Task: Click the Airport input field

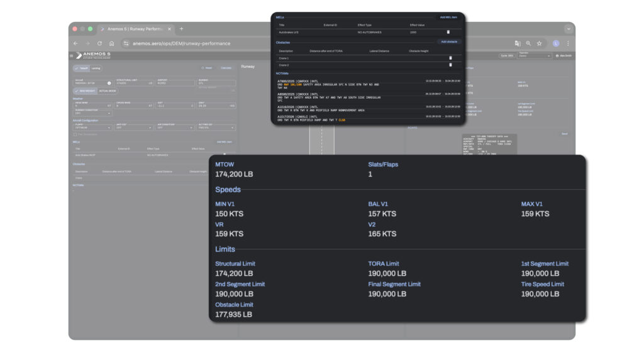Action: click(173, 83)
